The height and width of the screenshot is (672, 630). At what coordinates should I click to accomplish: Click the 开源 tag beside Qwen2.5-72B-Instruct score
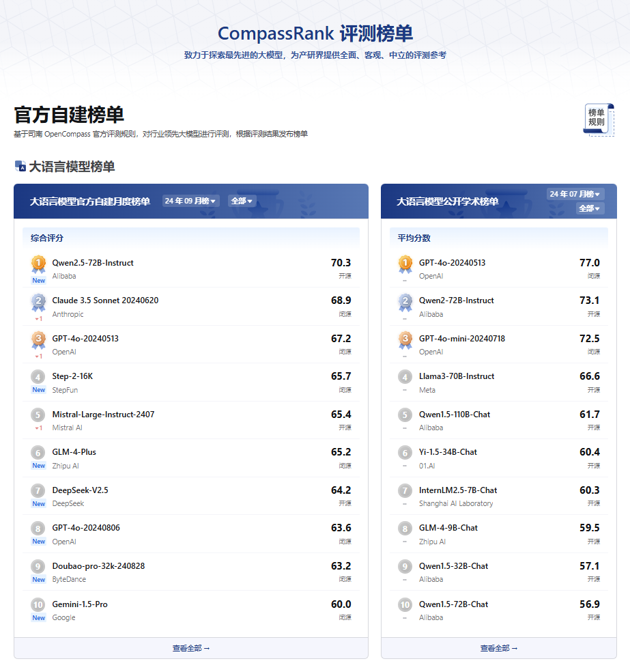point(346,275)
